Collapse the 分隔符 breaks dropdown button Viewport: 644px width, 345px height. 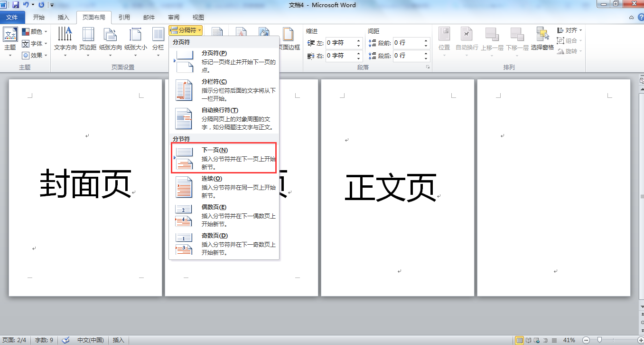(186, 30)
